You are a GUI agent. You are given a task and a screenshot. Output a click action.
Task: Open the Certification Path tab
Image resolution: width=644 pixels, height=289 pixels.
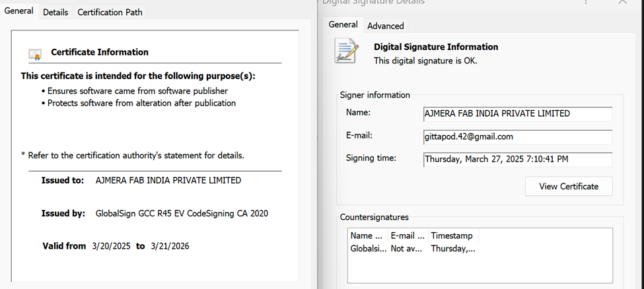[x=110, y=13]
